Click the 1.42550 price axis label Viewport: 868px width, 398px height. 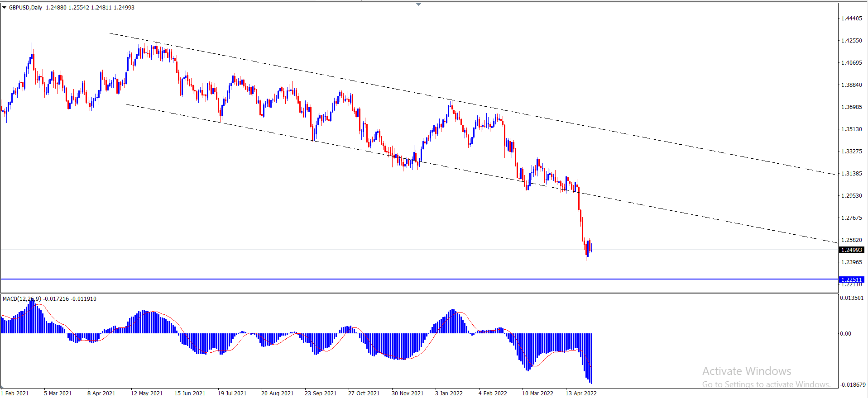(852, 41)
